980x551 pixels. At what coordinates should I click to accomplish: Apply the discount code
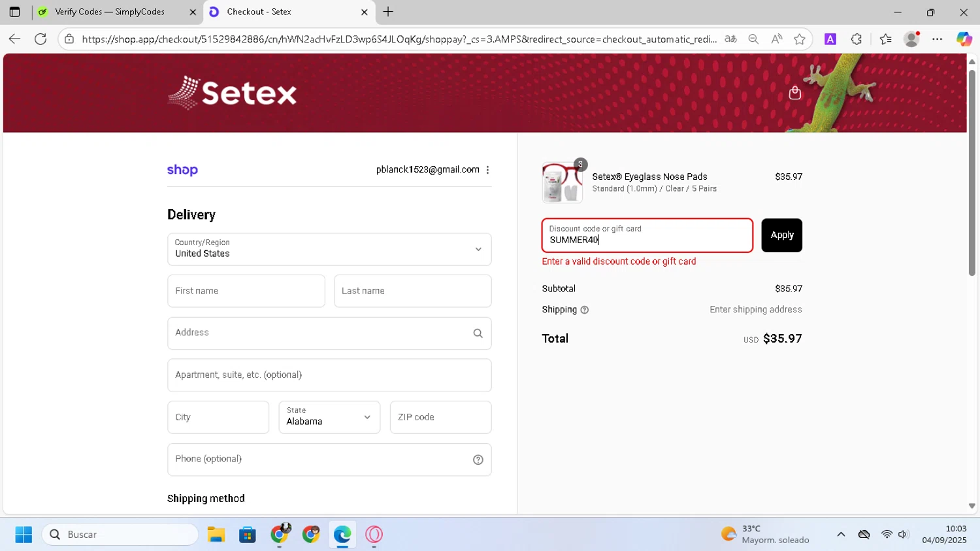coord(781,235)
